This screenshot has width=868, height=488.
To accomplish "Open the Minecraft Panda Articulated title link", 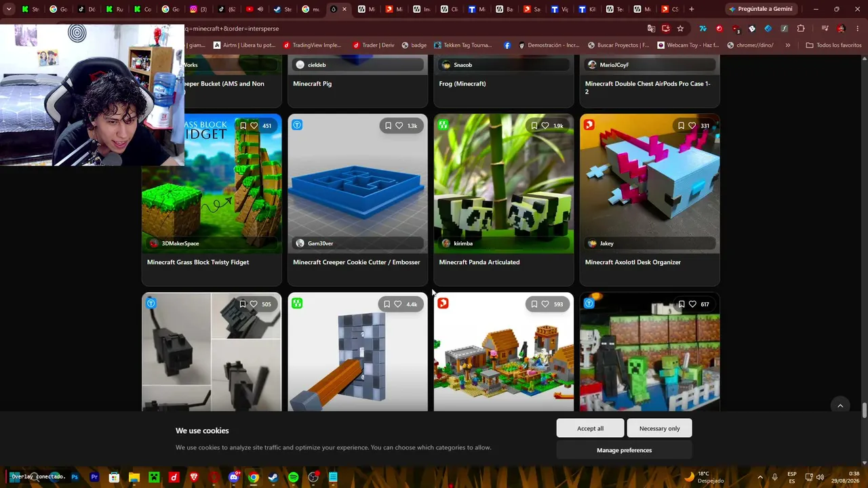I will click(x=479, y=262).
